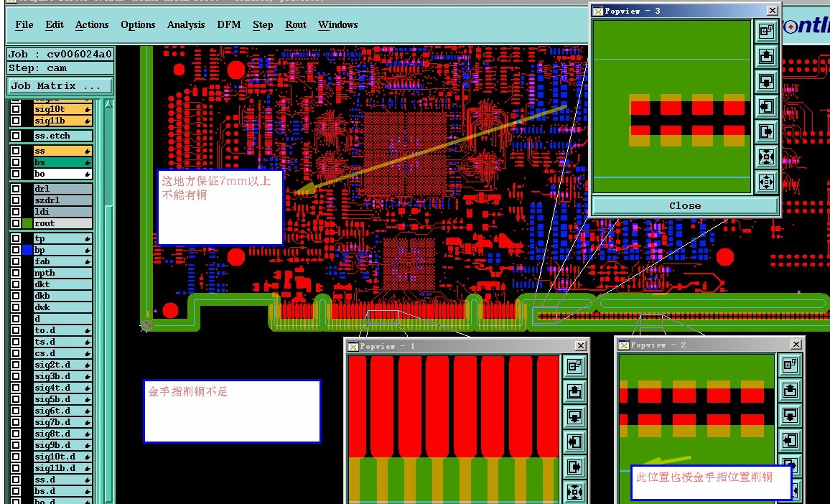This screenshot has width=830, height=504.
Task: Open Popview 1 window menu icon
Action: point(353,346)
